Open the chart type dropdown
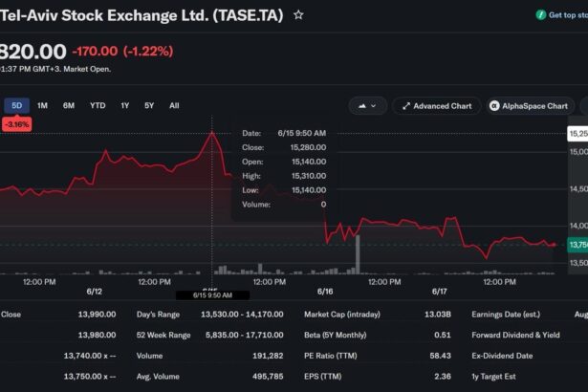The width and height of the screenshot is (588, 392). coord(367,106)
